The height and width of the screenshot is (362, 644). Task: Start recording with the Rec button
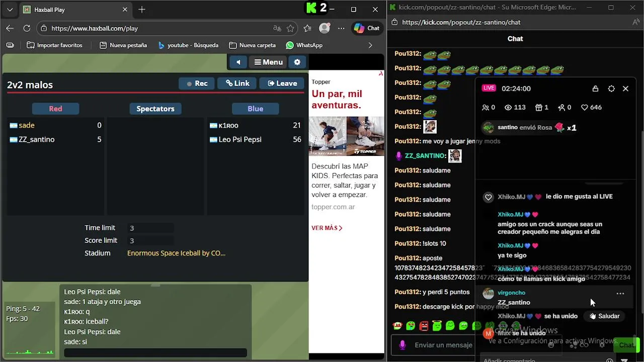[197, 83]
